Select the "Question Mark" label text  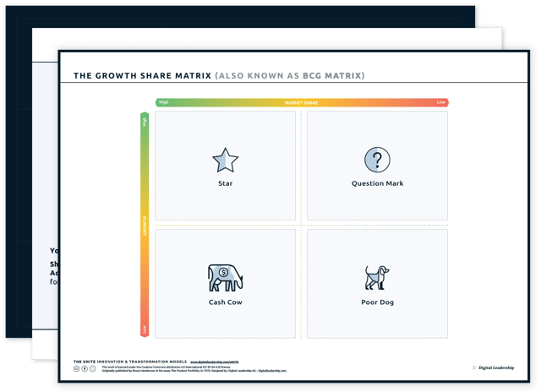tap(378, 183)
